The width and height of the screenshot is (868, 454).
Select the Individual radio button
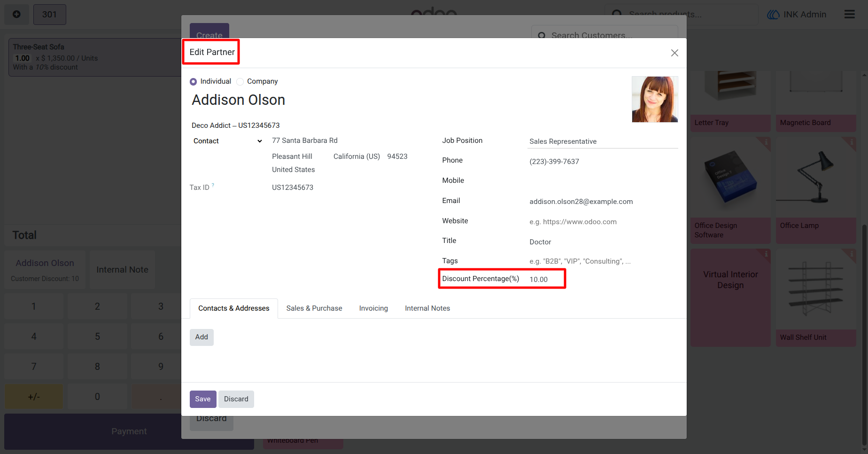pos(193,82)
